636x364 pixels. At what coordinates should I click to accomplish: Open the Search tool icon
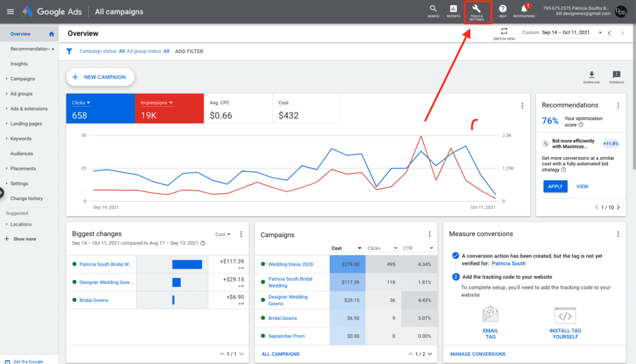point(433,11)
